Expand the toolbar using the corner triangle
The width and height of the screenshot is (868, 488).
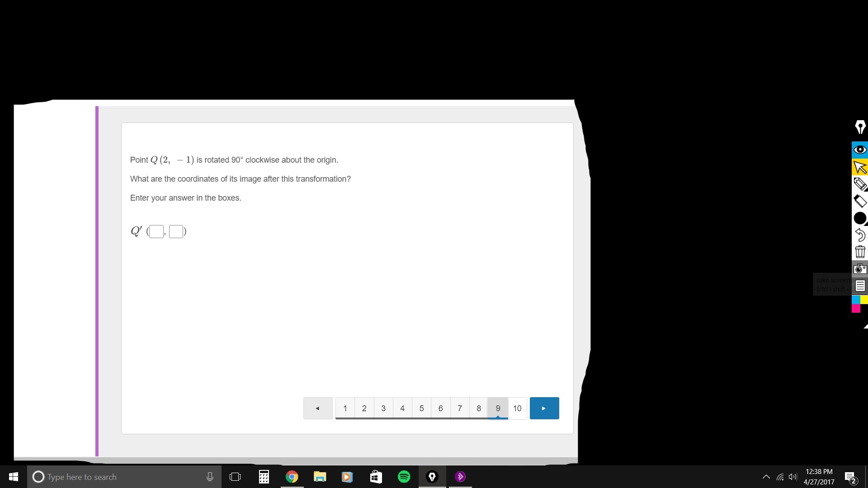pos(865,326)
